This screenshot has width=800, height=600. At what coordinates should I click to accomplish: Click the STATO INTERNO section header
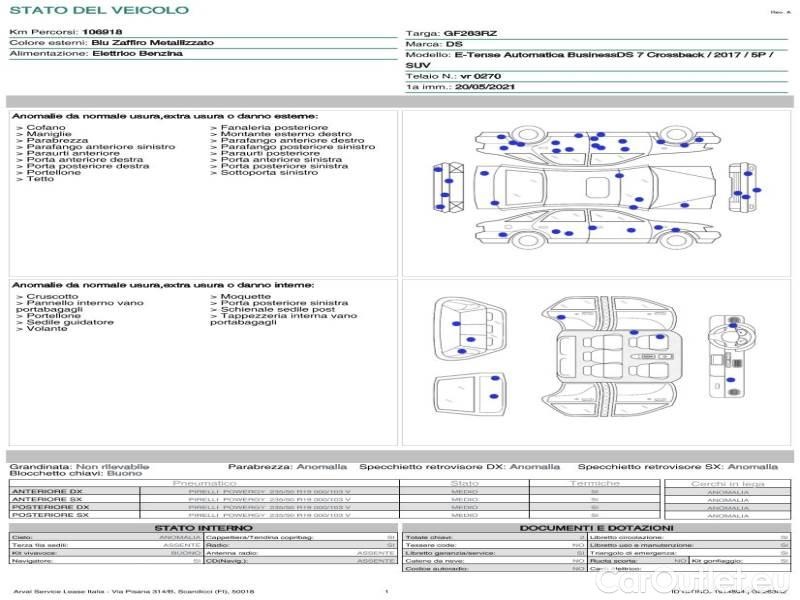[x=203, y=527]
